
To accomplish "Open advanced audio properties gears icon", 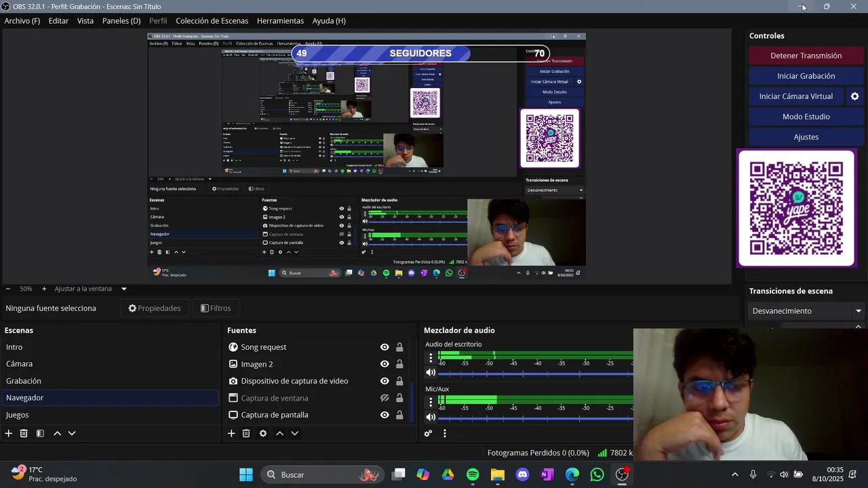I will pyautogui.click(x=428, y=433).
